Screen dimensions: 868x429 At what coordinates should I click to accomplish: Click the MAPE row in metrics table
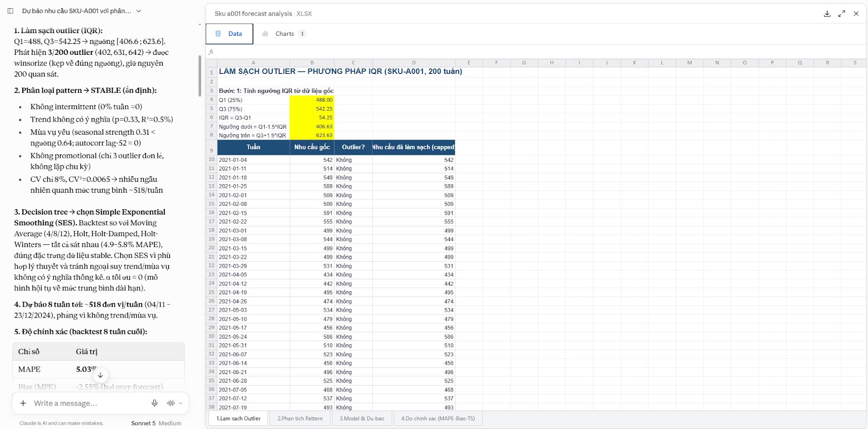(99, 369)
